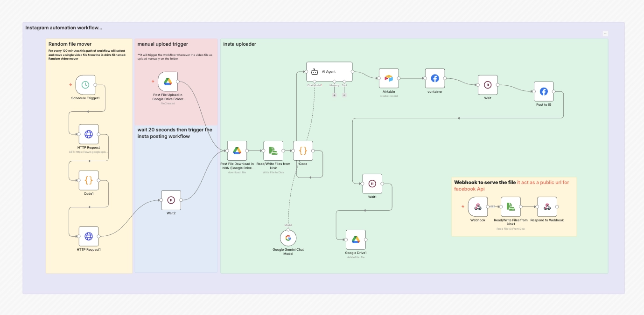Open the options menu on the canvas top right
This screenshot has width=644, height=315.
point(605,33)
